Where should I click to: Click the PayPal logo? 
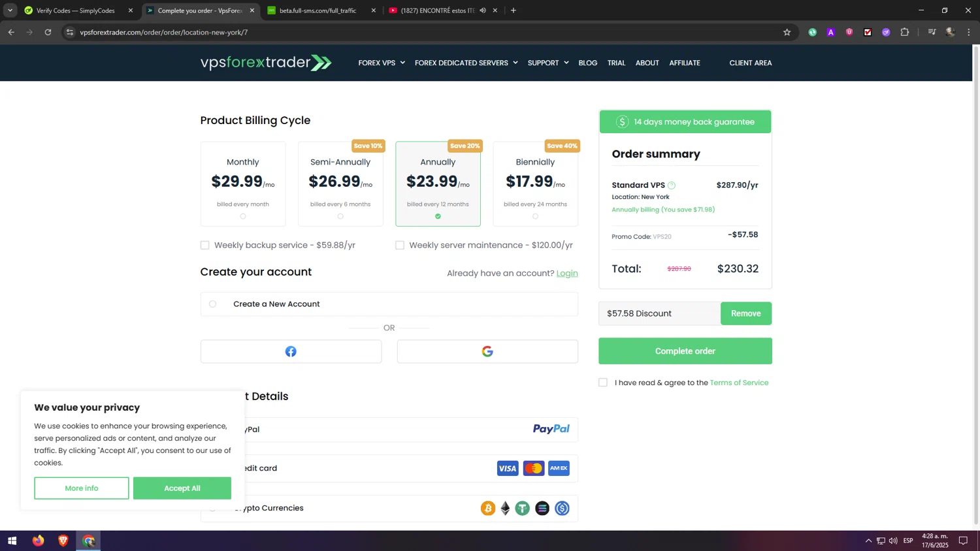551,429
